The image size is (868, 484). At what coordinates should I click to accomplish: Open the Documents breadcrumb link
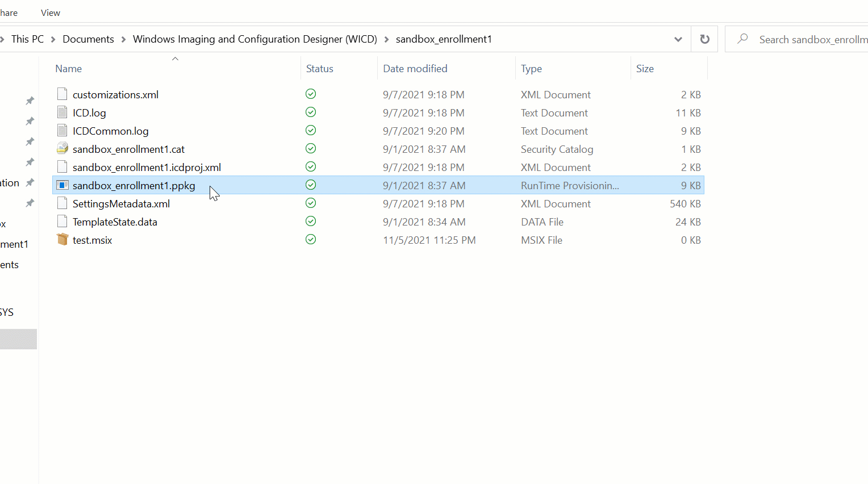click(88, 39)
